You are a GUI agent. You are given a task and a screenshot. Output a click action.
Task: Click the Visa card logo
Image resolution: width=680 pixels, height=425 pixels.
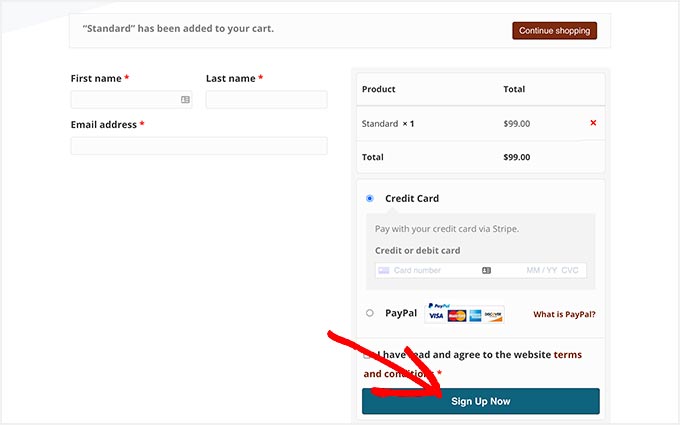tap(436, 316)
